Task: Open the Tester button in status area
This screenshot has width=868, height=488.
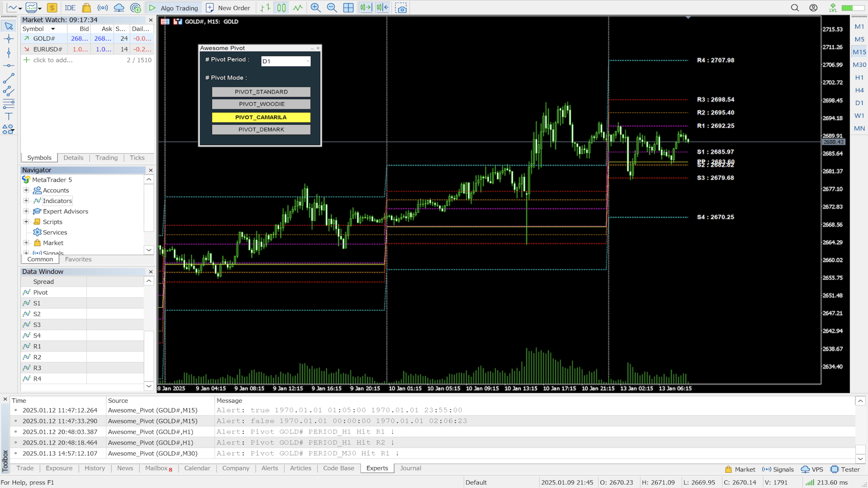Action: 845,469
